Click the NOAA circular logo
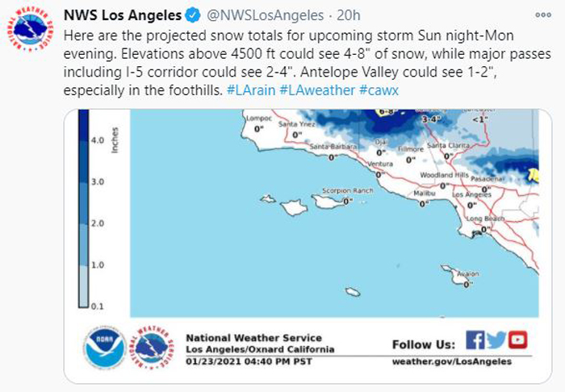The image size is (565, 392). [105, 348]
